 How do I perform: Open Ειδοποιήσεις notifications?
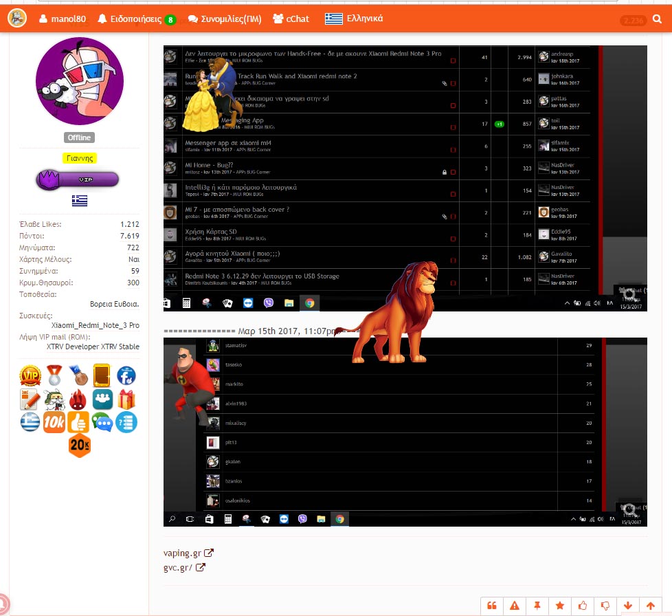point(130,19)
